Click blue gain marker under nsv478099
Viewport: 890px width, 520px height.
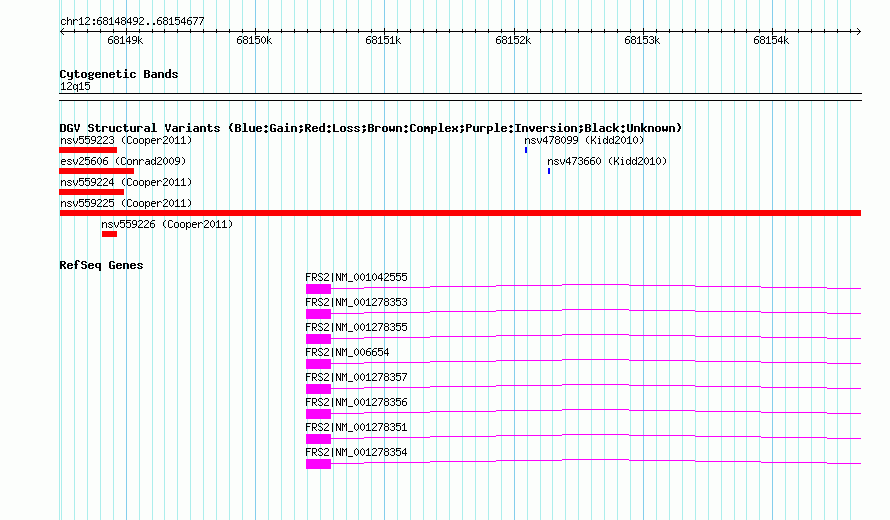526,150
